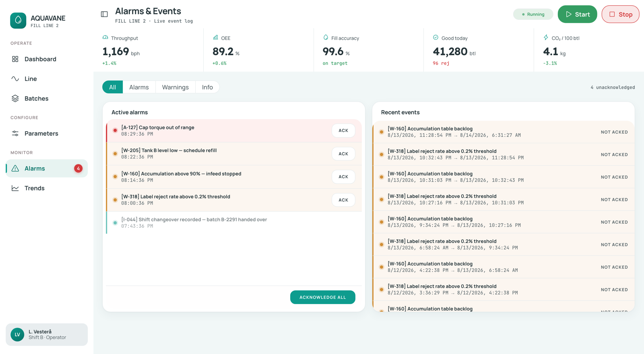
Task: Click the Trends chart icon
Action: tap(15, 188)
